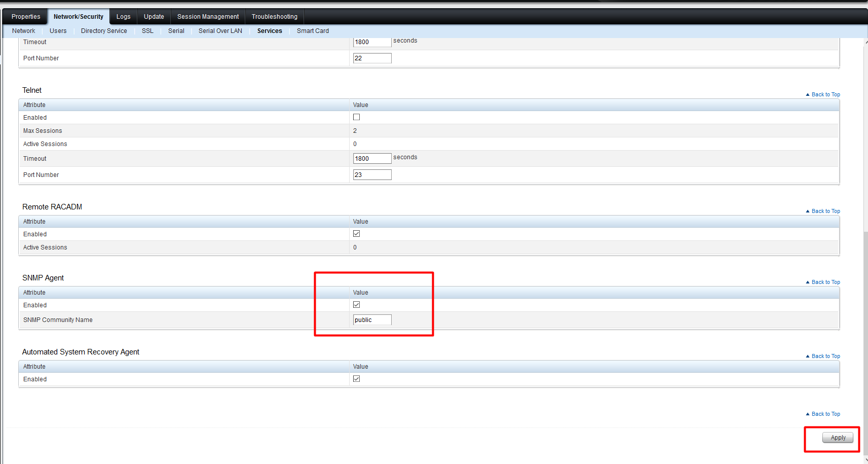This screenshot has width=868, height=464.
Task: Open the Update tab
Action: (x=154, y=17)
